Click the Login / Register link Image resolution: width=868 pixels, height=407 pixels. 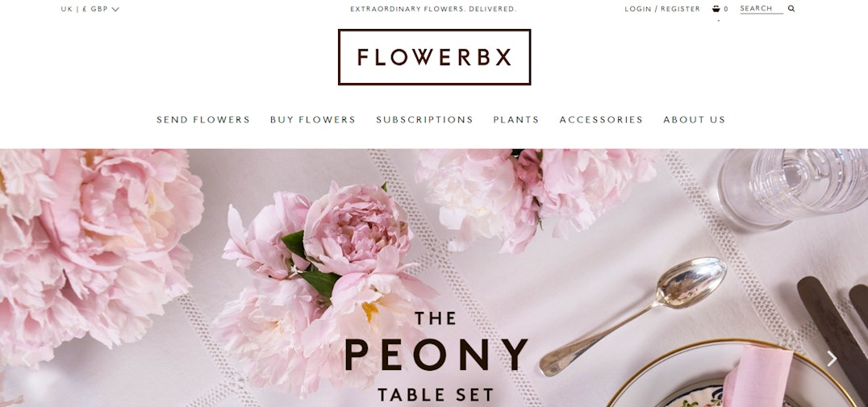[x=662, y=9]
